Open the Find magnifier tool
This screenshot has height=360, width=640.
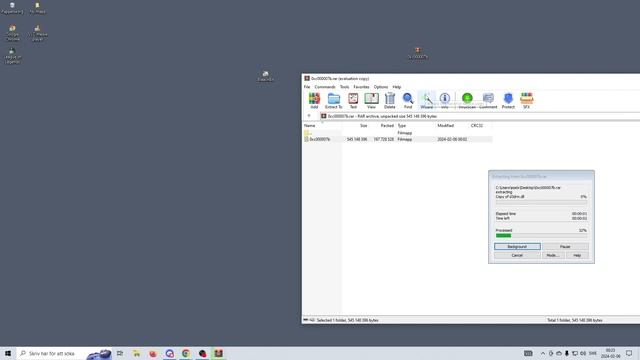pyautogui.click(x=408, y=100)
